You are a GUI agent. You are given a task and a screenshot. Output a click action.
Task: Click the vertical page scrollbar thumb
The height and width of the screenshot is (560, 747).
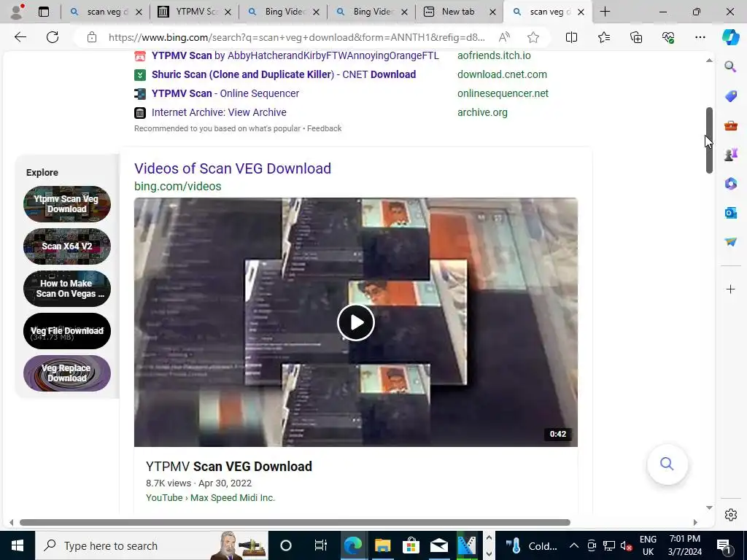[709, 140]
